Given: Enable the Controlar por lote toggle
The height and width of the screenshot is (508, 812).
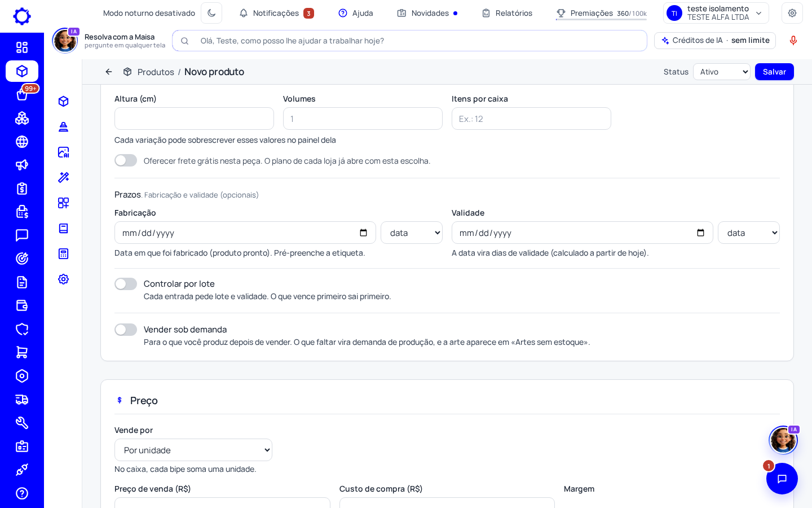Looking at the screenshot, I should 126,284.
